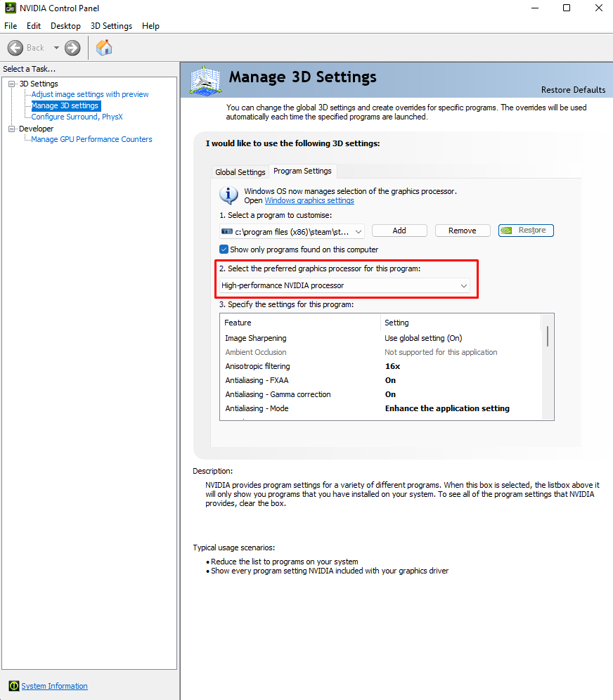Click NVIDIA Control Panel title icon
Viewport: 613px width, 700px height.
(11, 8)
